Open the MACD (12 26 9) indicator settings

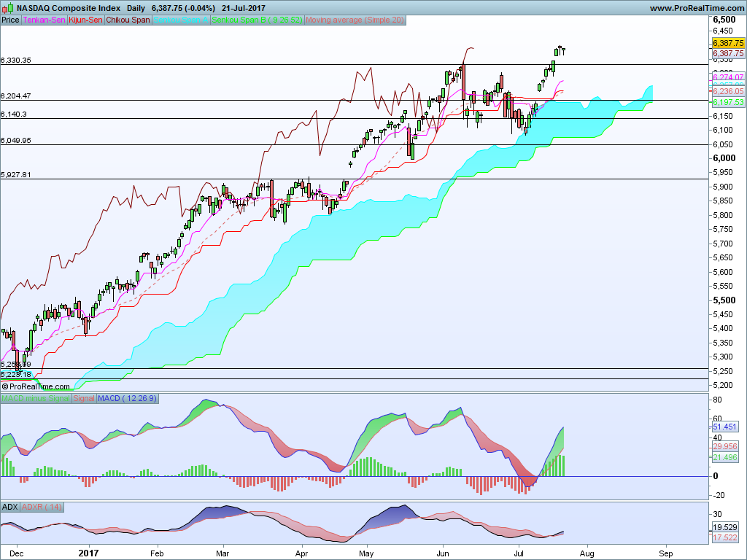[124, 398]
